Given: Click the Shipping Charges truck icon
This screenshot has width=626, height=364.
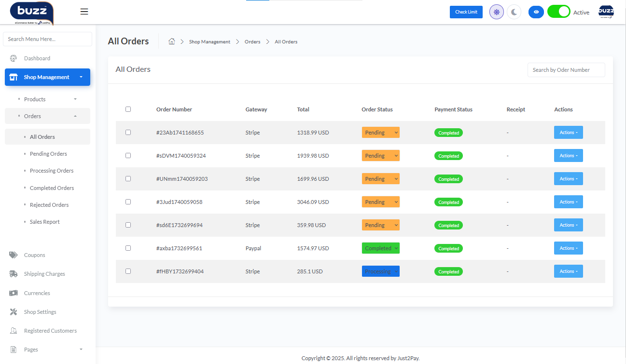Looking at the screenshot, I should pyautogui.click(x=14, y=274).
